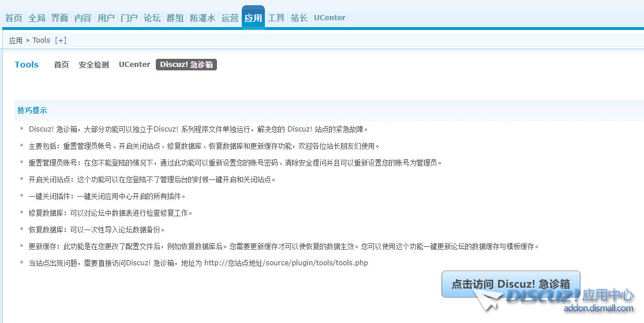Open UCenter sub-menu under Tools
This screenshot has width=644, height=323.
click(134, 65)
